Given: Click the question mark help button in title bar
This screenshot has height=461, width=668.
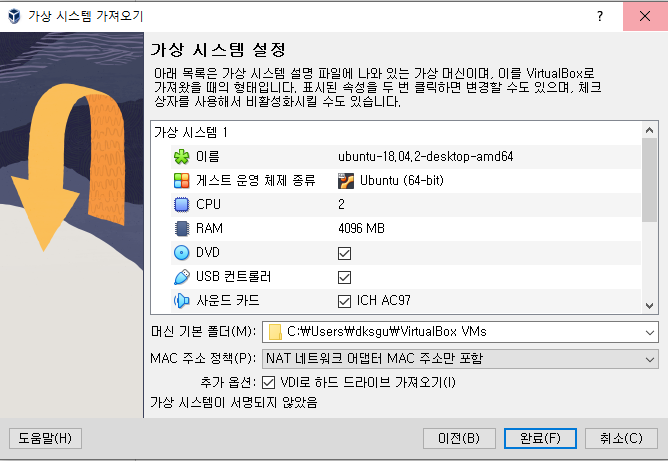Looking at the screenshot, I should click(x=600, y=16).
